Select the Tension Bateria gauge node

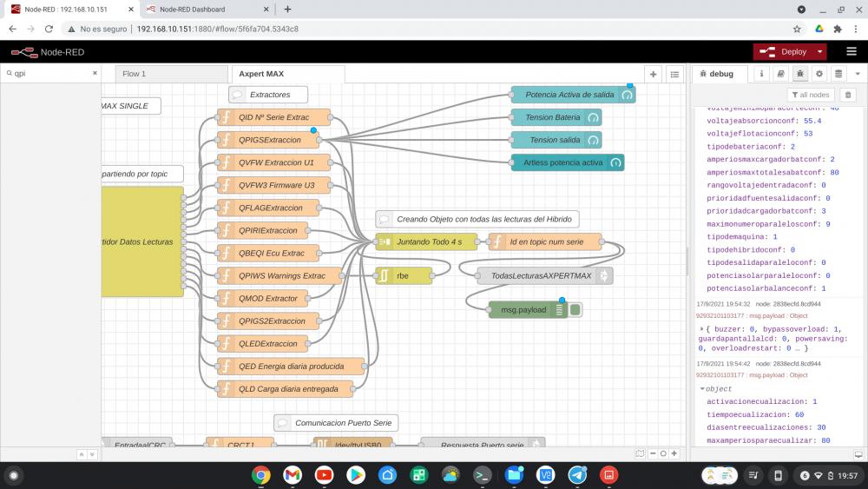(x=556, y=117)
